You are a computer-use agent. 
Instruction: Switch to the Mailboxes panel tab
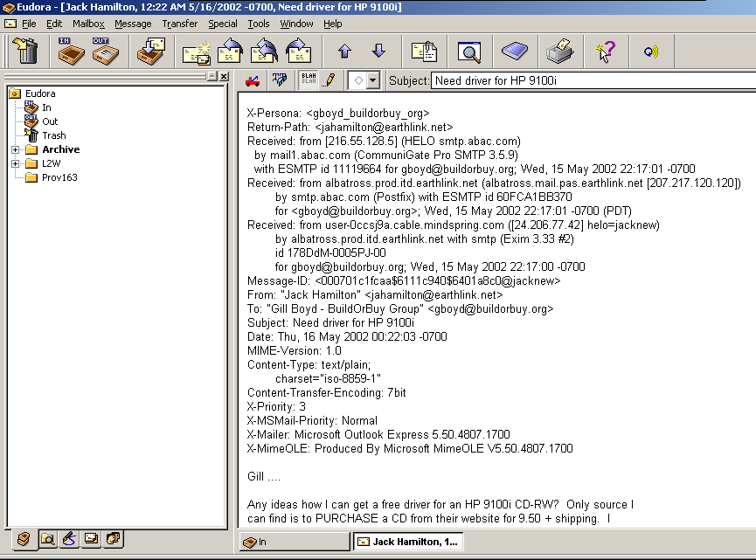point(24,539)
